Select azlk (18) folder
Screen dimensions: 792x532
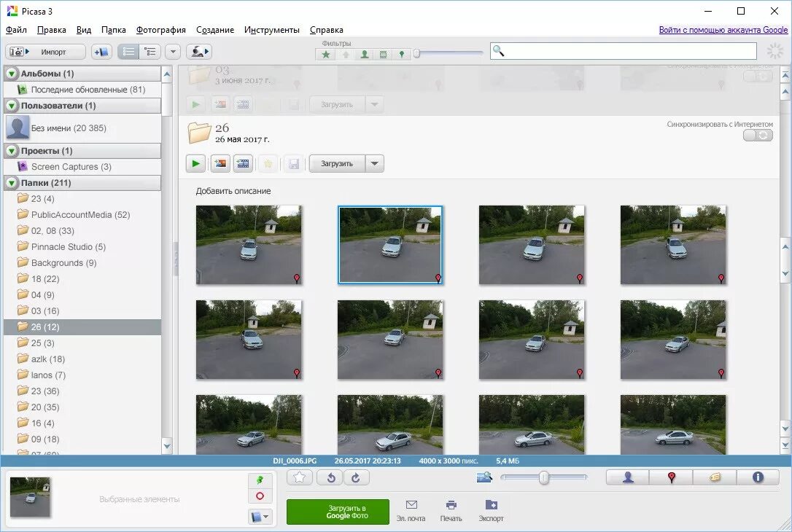[82, 359]
